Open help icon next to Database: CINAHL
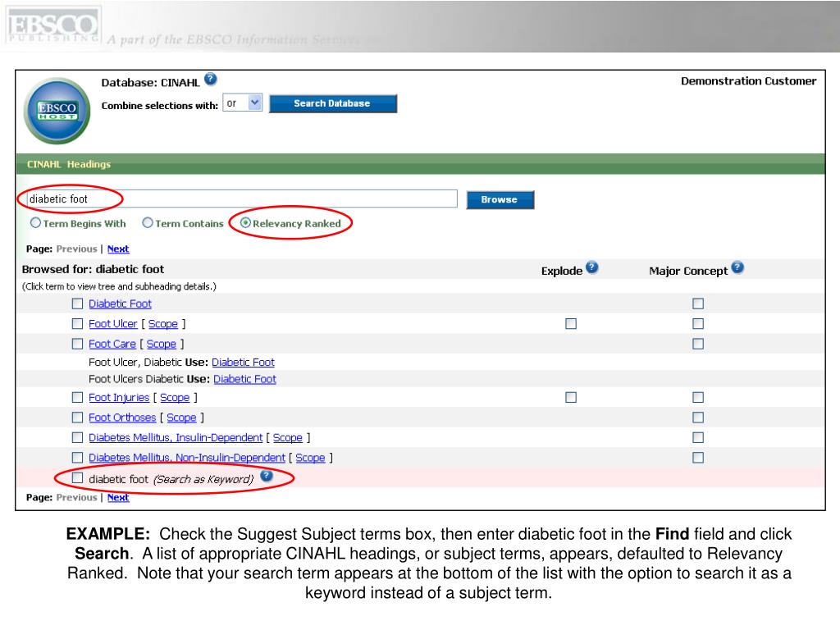The width and height of the screenshot is (840, 630). click(x=211, y=80)
